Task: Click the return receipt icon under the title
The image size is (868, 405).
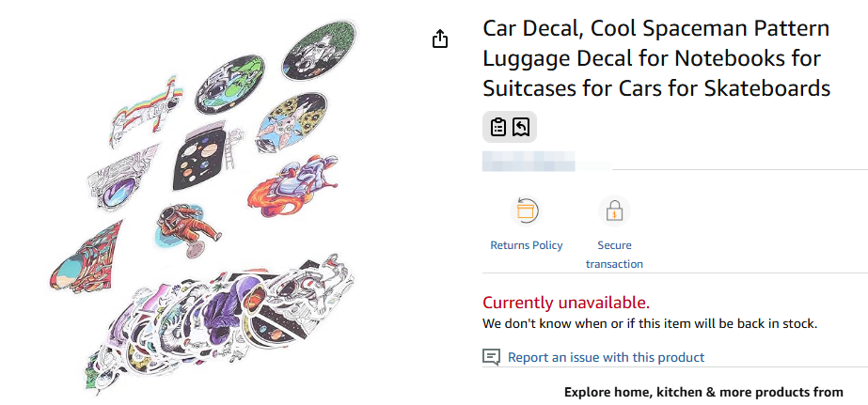Action: (x=521, y=127)
